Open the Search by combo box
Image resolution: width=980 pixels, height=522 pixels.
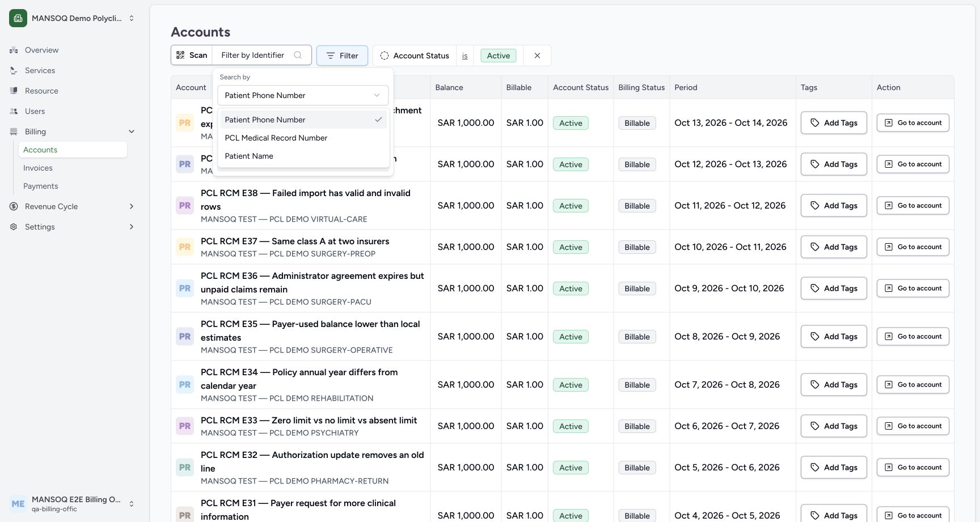point(303,95)
